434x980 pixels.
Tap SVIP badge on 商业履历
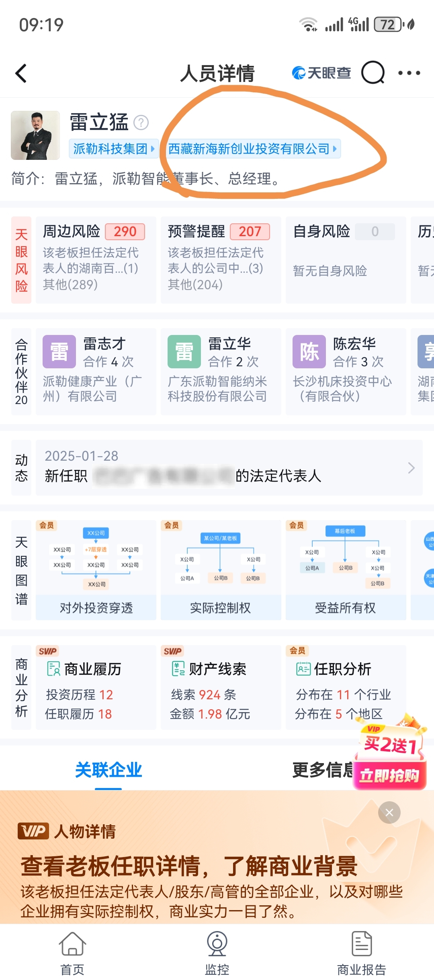coord(47,651)
